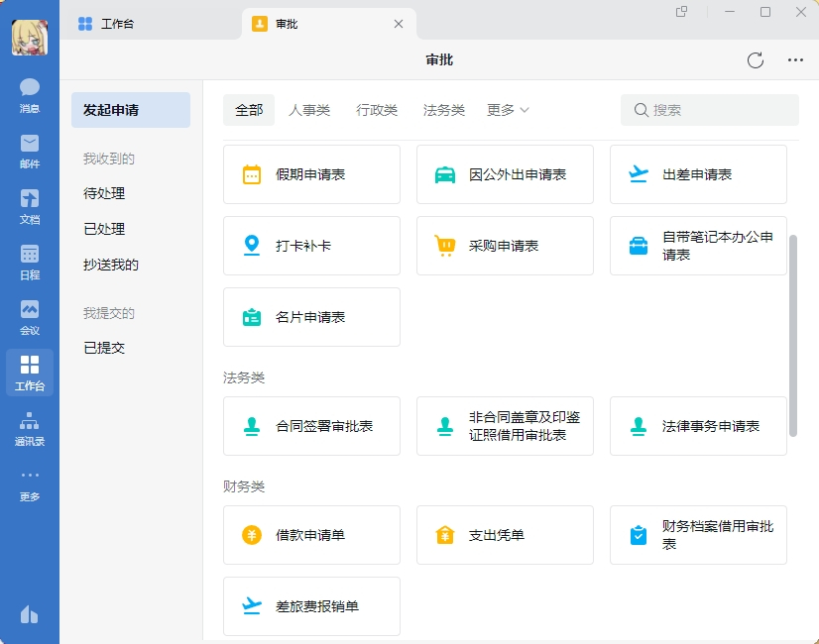Open the 通讯录 contacts sidebar icon
The width and height of the screenshot is (819, 644).
click(29, 424)
